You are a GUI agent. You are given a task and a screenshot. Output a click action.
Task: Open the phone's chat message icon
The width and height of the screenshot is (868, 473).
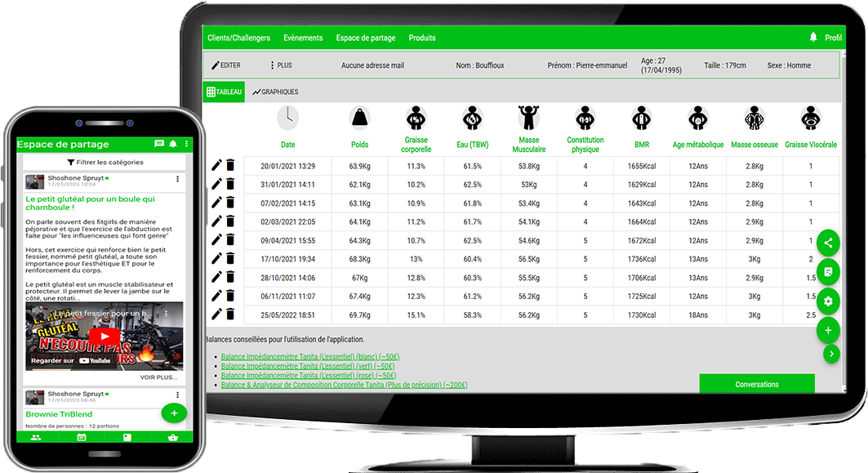coord(159,144)
